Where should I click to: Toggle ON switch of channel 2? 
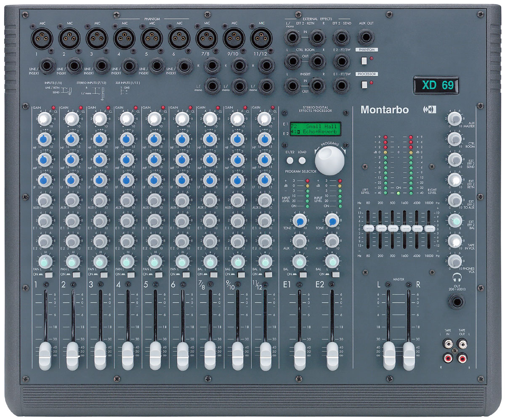click(x=76, y=275)
